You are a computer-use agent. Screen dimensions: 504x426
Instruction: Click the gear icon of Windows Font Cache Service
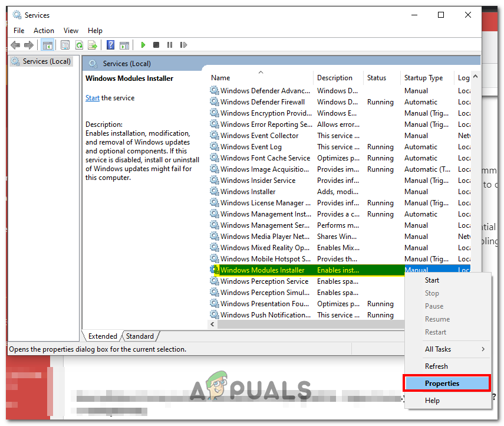tap(215, 158)
